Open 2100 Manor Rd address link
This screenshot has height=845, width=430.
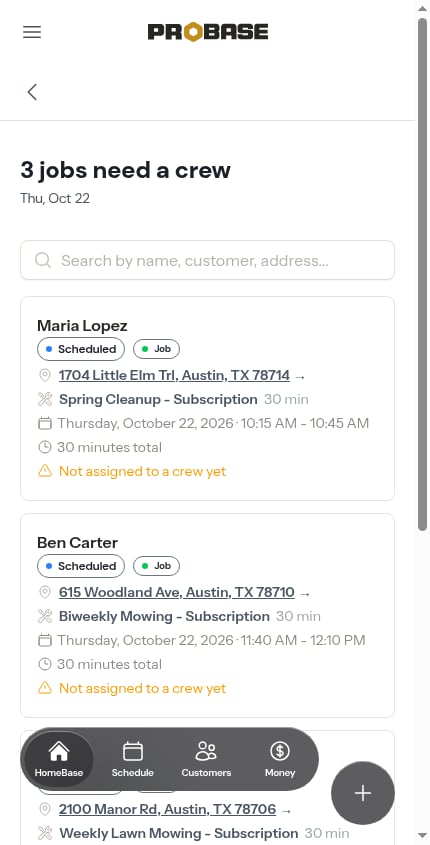click(x=168, y=809)
